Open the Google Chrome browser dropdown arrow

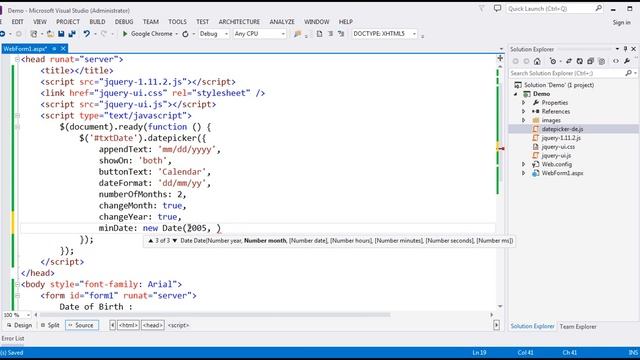coord(176,34)
